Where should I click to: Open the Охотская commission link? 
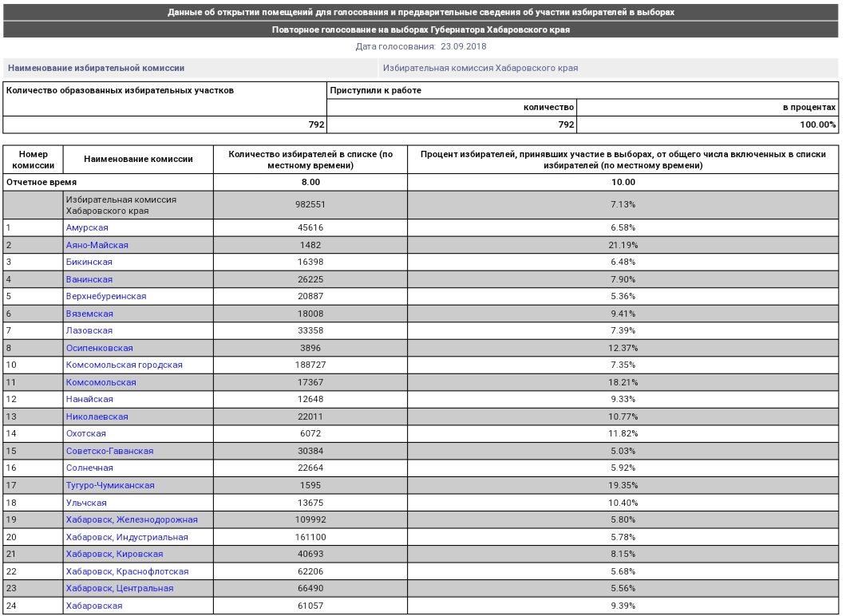[x=85, y=433]
